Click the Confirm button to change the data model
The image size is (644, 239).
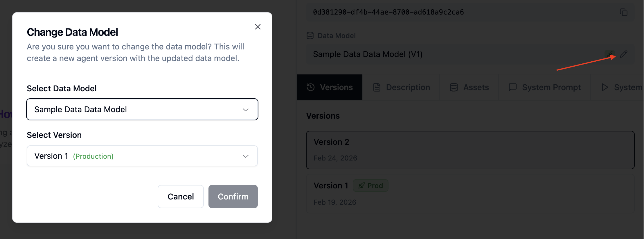point(233,197)
